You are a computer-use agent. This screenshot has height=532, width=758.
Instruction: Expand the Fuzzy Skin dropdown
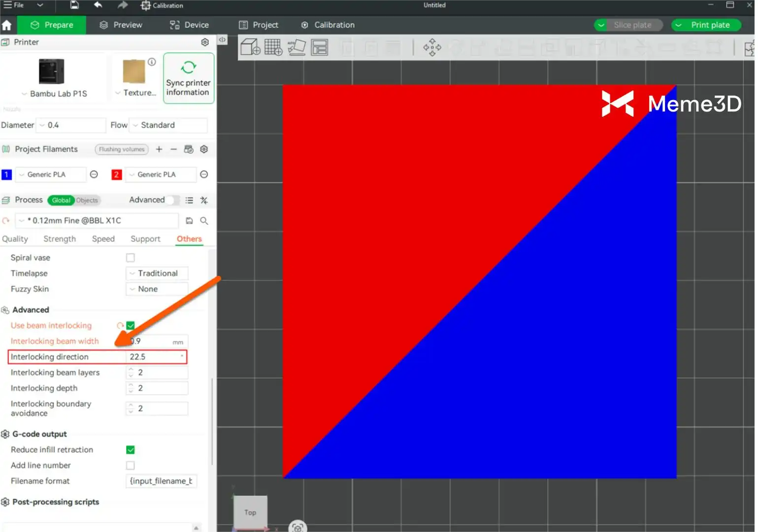click(157, 289)
